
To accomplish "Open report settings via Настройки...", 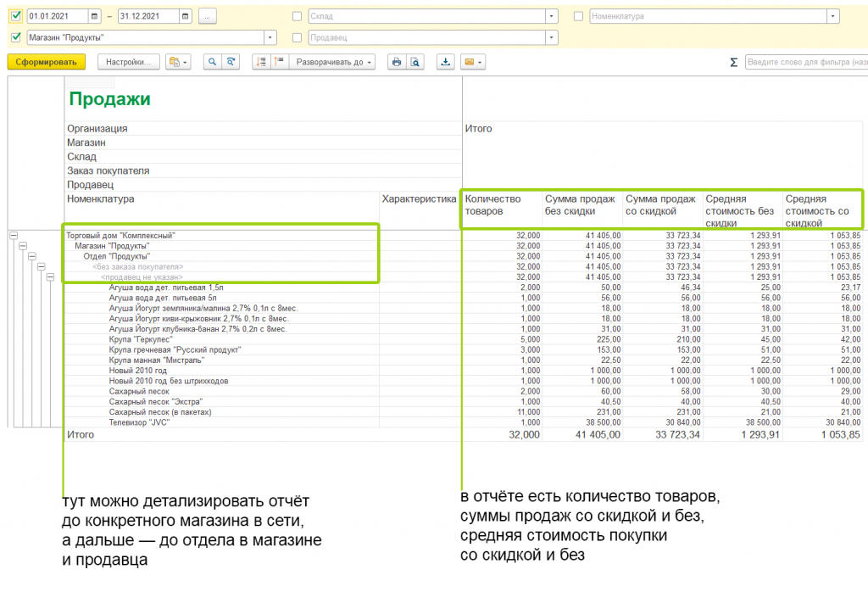I will click(x=128, y=62).
